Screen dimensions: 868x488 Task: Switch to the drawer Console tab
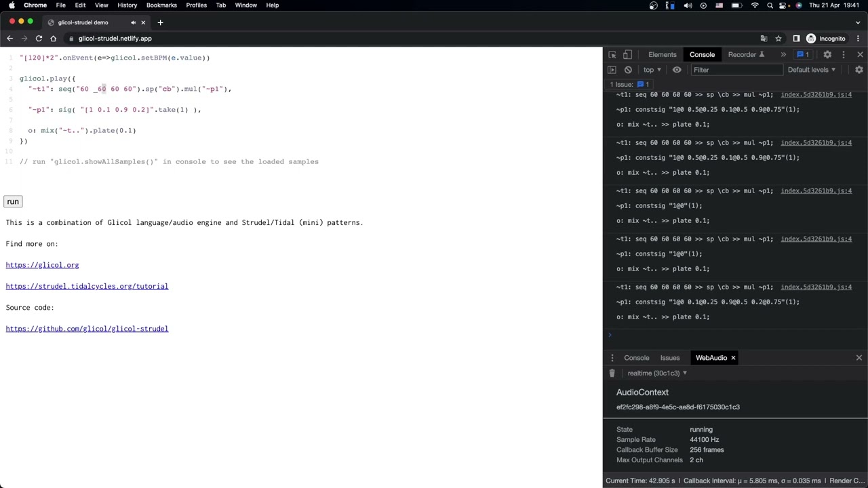tap(636, 358)
